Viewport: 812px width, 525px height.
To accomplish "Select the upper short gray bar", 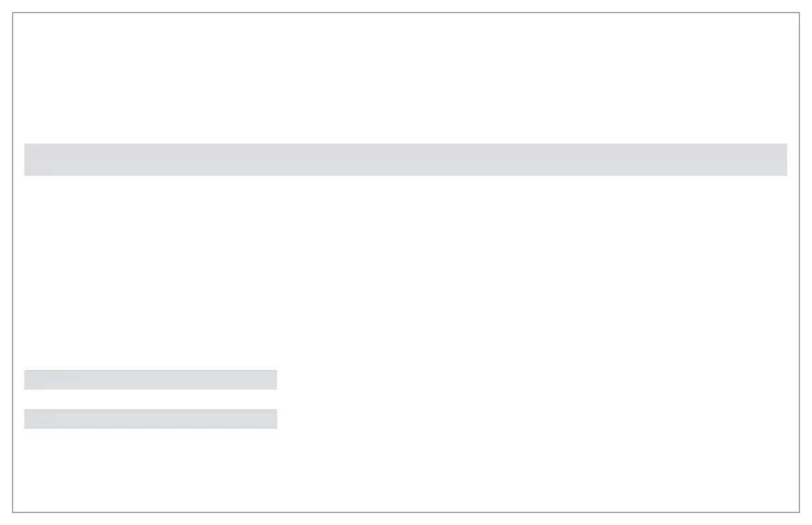I will pyautogui.click(x=151, y=380).
